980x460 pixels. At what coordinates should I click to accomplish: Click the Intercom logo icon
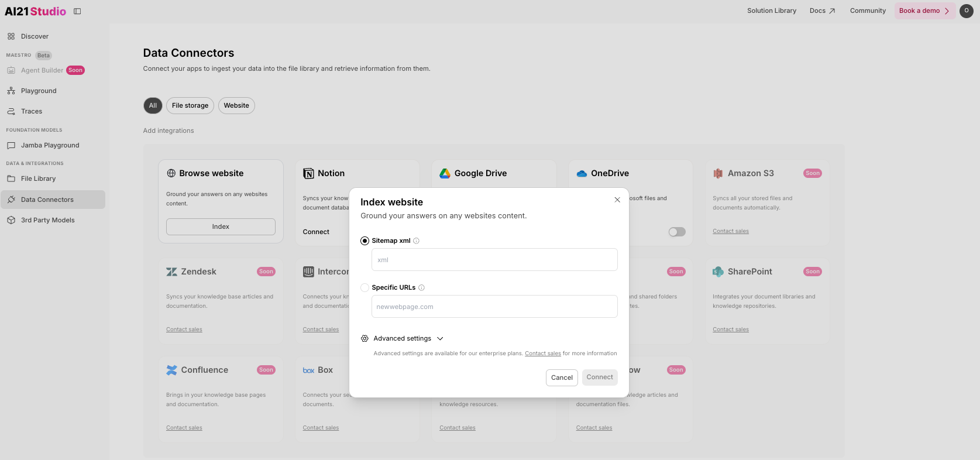[x=308, y=272]
